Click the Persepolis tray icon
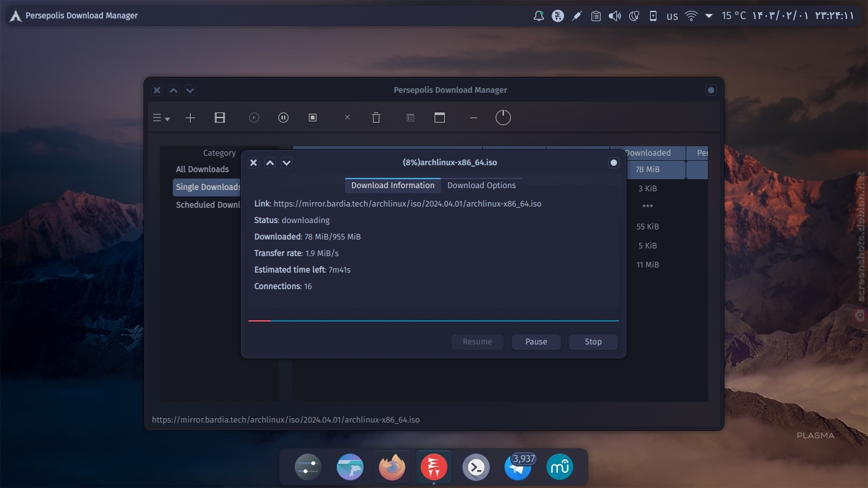The height and width of the screenshot is (488, 868). (558, 16)
